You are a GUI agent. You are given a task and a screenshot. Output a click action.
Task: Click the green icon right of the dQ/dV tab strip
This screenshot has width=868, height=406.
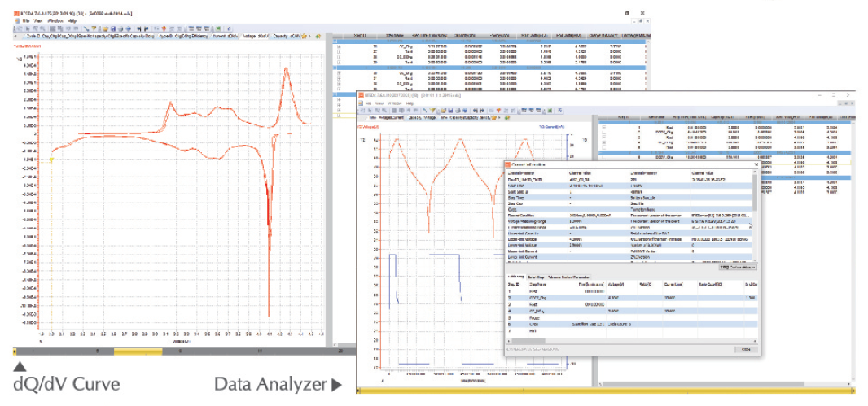click(x=318, y=37)
